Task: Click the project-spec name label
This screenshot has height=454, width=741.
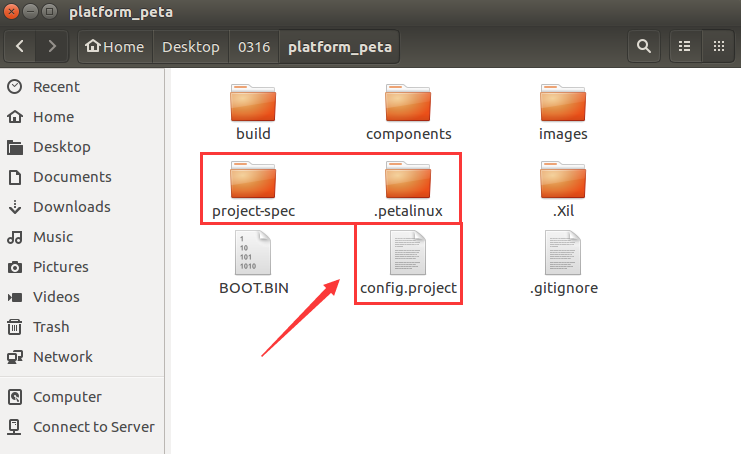Action: (x=254, y=211)
